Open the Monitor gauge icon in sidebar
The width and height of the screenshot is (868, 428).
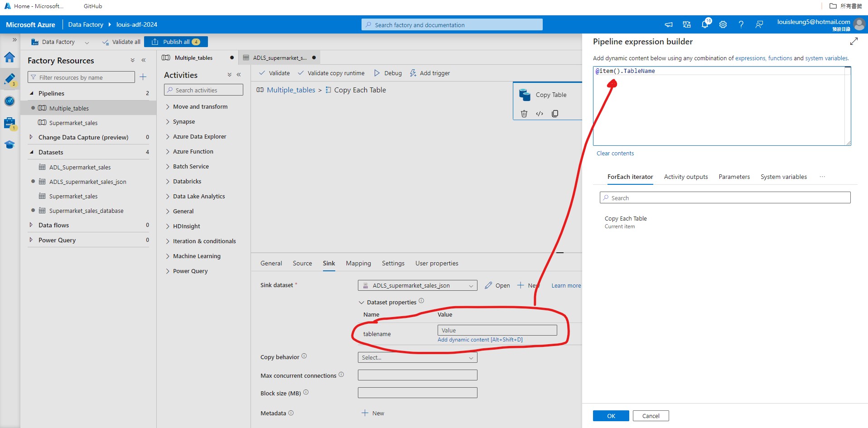tap(10, 101)
